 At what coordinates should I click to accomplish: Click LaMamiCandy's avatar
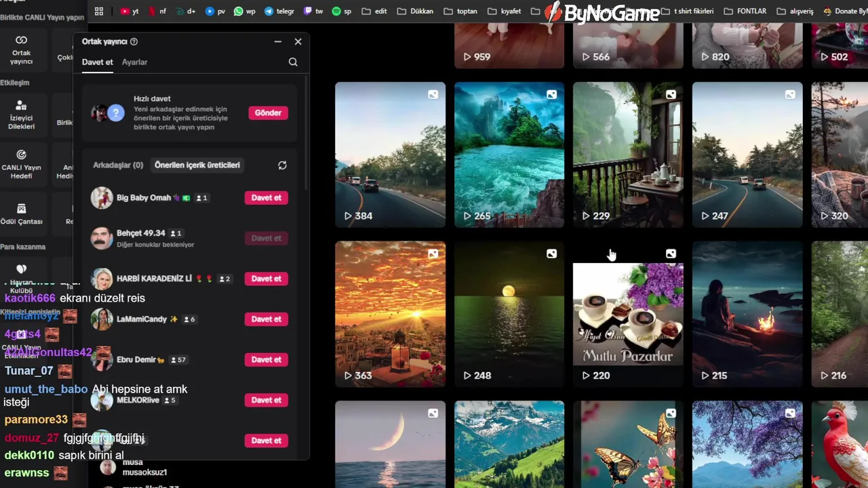(102, 319)
